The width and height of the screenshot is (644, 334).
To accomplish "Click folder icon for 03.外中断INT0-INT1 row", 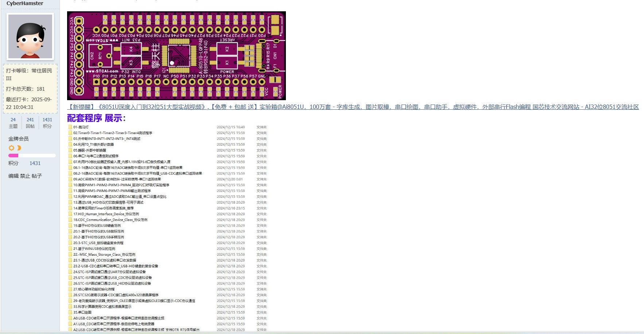I will pos(70,139).
